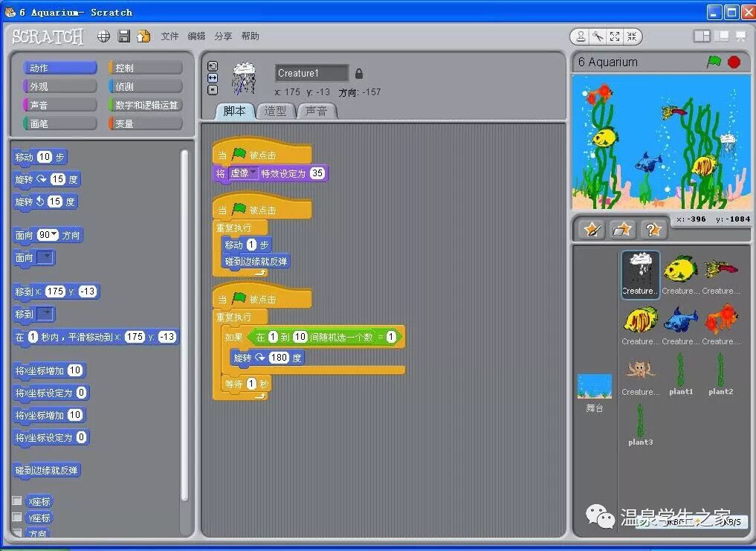756x551 pixels.
Task: Select the 动作 block category
Action: click(x=59, y=68)
